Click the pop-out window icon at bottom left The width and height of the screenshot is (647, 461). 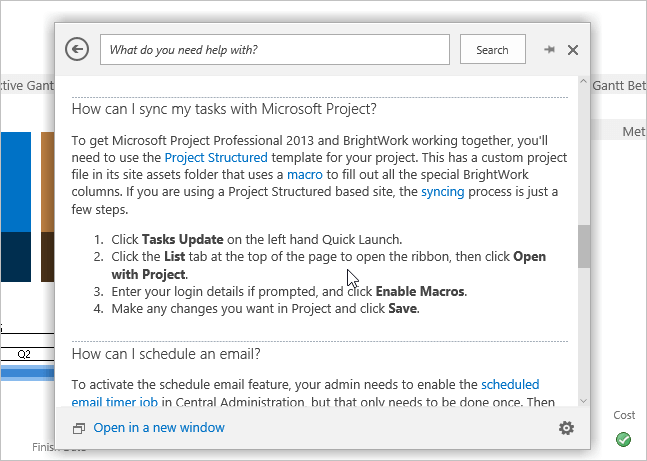pos(79,429)
